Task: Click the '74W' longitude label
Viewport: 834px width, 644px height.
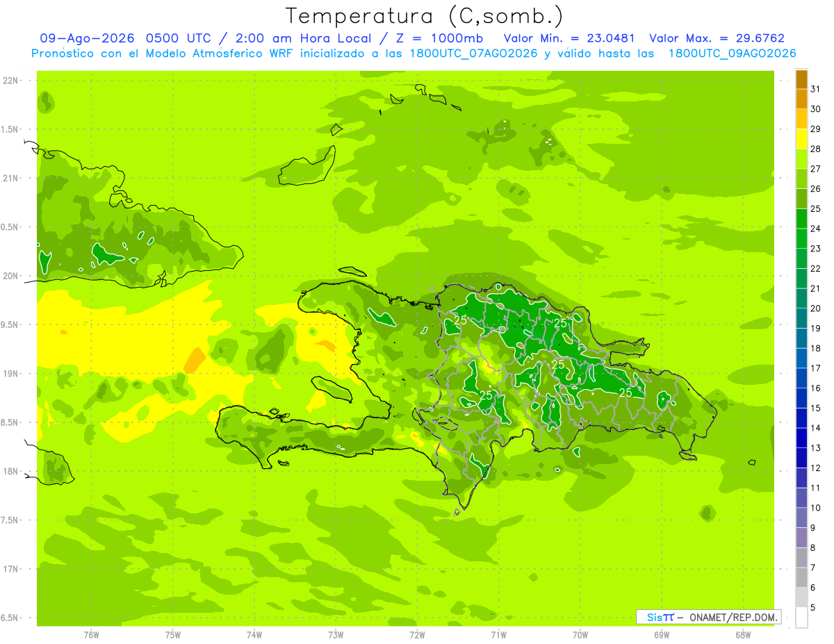Action: [x=254, y=635]
